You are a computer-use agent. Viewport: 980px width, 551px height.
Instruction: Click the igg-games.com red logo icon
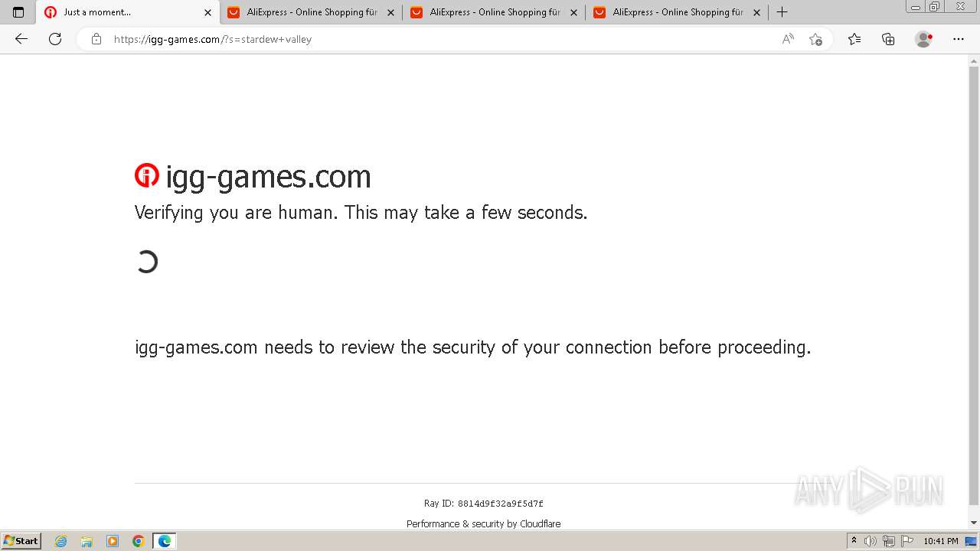tap(147, 175)
